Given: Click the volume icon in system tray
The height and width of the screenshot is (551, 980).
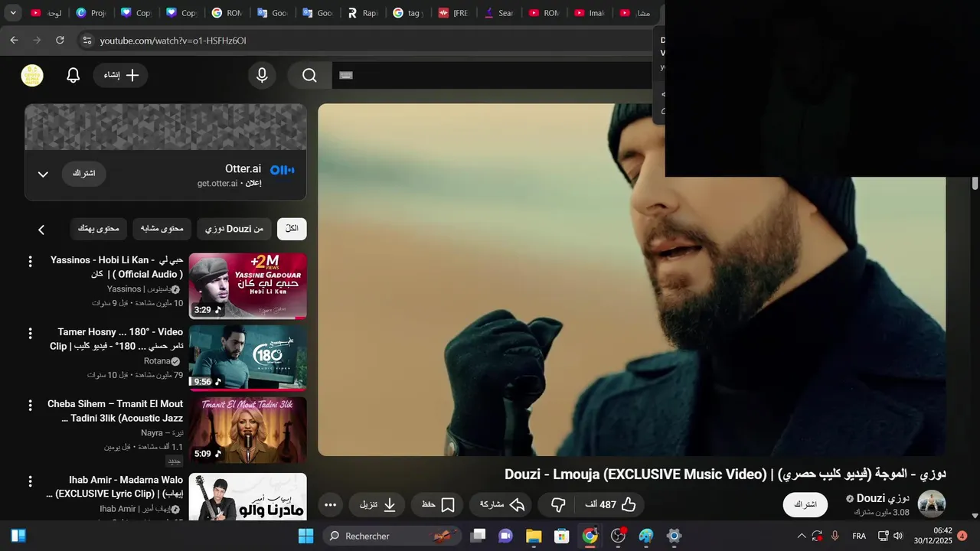Looking at the screenshot, I should click(x=898, y=536).
